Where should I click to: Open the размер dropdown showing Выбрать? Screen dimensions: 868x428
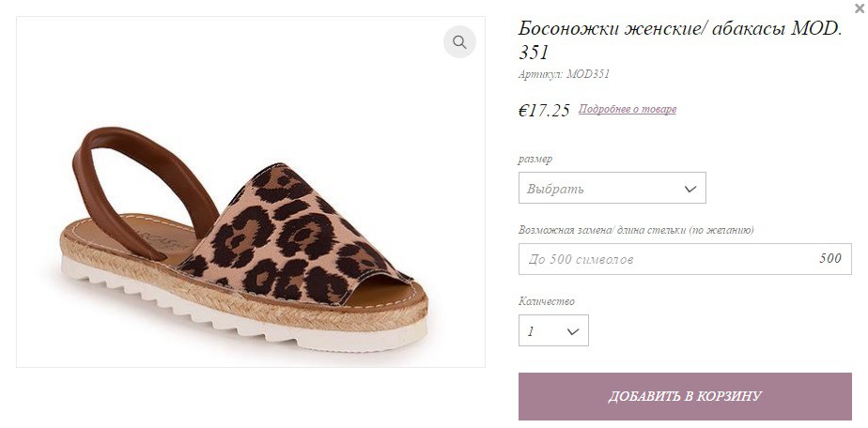tap(612, 188)
